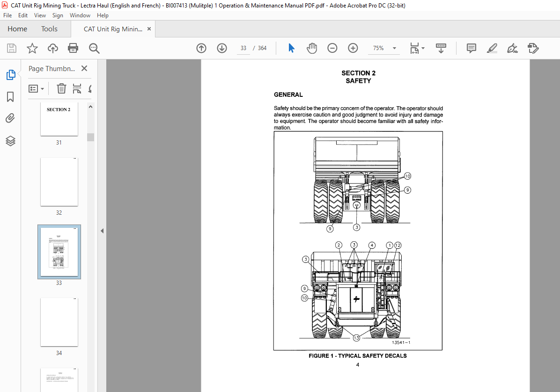This screenshot has height=392, width=560.
Task: Select page 32 thumbnail
Action: coord(59,182)
